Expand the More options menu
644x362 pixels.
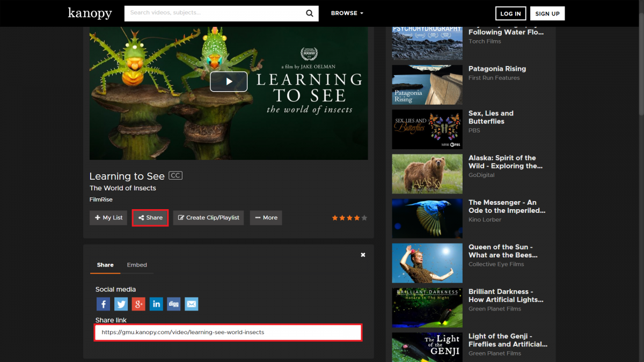[266, 218]
